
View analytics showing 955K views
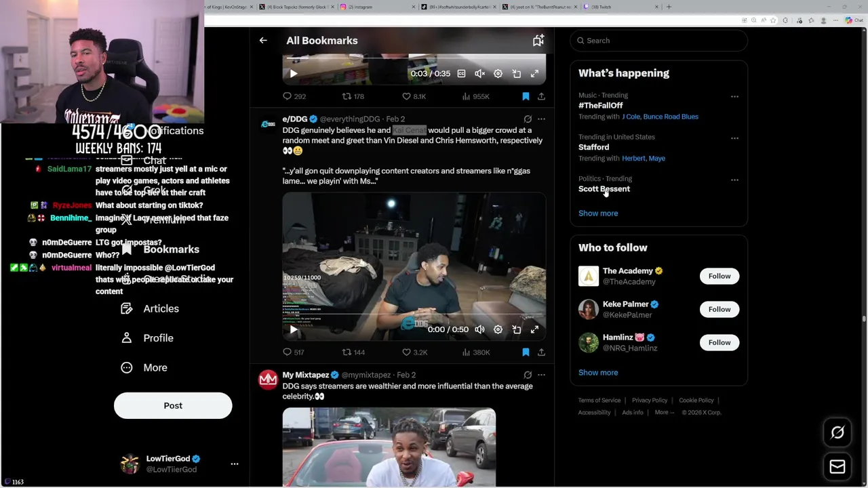pyautogui.click(x=475, y=96)
